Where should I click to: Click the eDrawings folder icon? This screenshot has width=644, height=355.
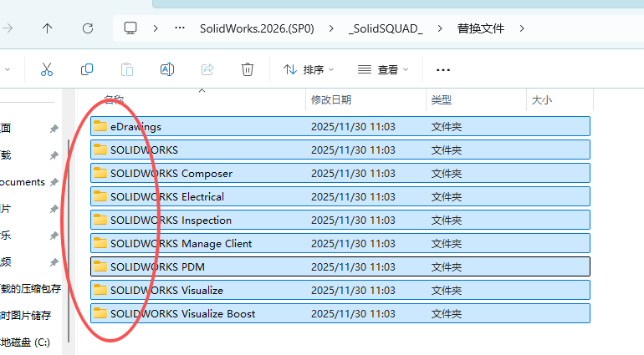coord(100,126)
